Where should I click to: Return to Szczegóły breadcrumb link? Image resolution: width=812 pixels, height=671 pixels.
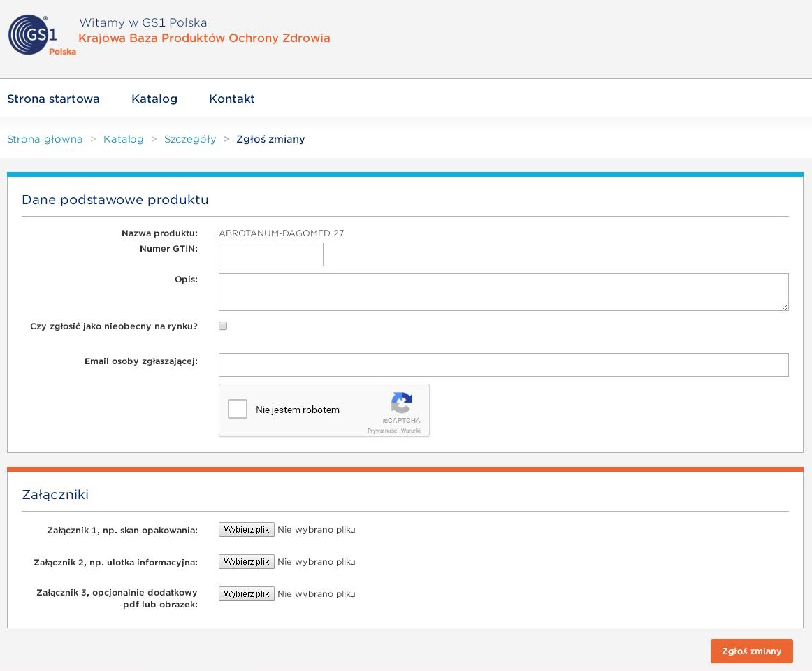pyautogui.click(x=190, y=139)
